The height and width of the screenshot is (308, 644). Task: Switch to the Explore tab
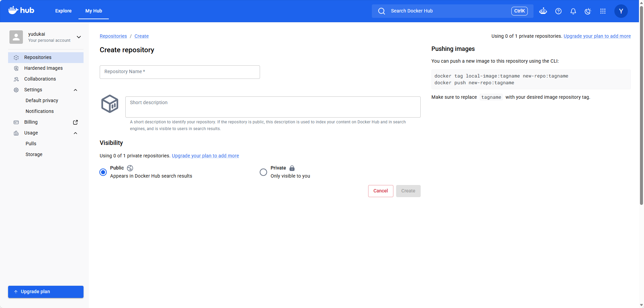(x=63, y=11)
